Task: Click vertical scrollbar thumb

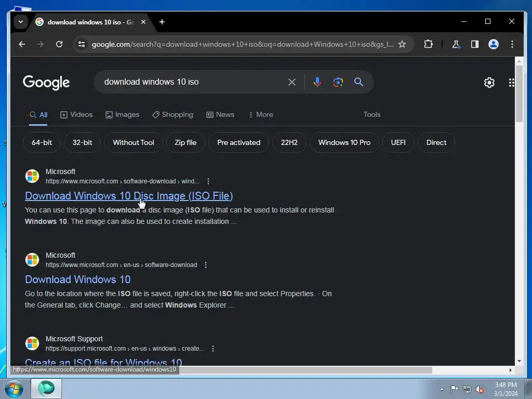Action: (519, 94)
